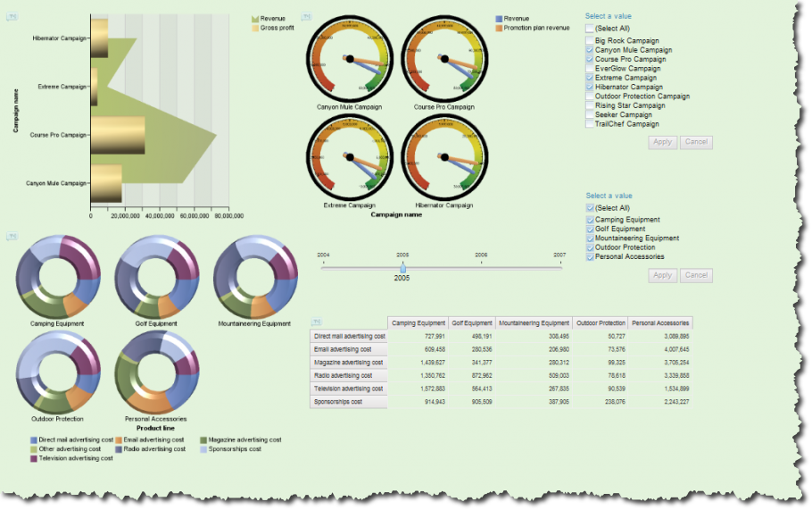Screen dimensions: 812x510
Task: Click the Camping Equipment column header in table
Action: tap(418, 323)
